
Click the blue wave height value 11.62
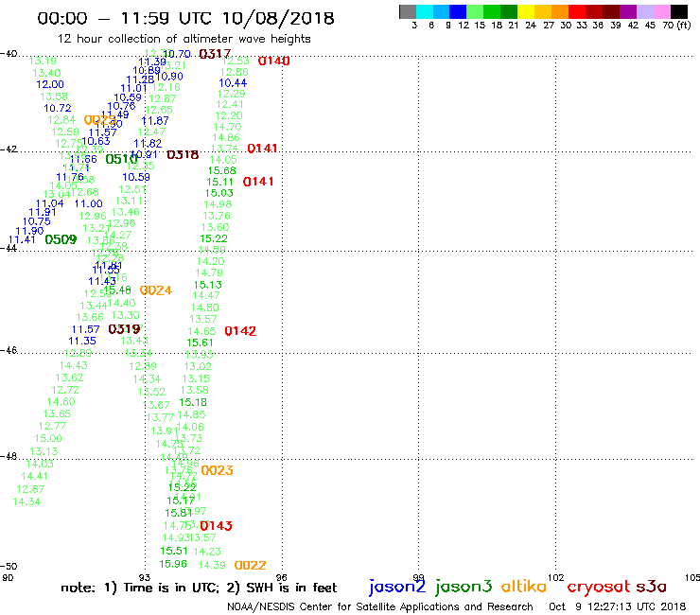(x=148, y=144)
